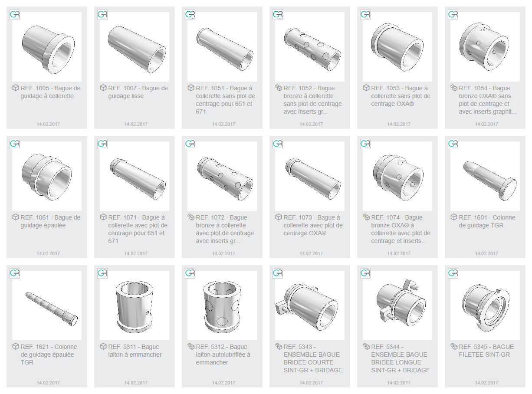The height and width of the screenshot is (394, 532).
Task: Open the REF. 5345 threaded bushing thumbnail
Action: pyautogui.click(x=485, y=305)
